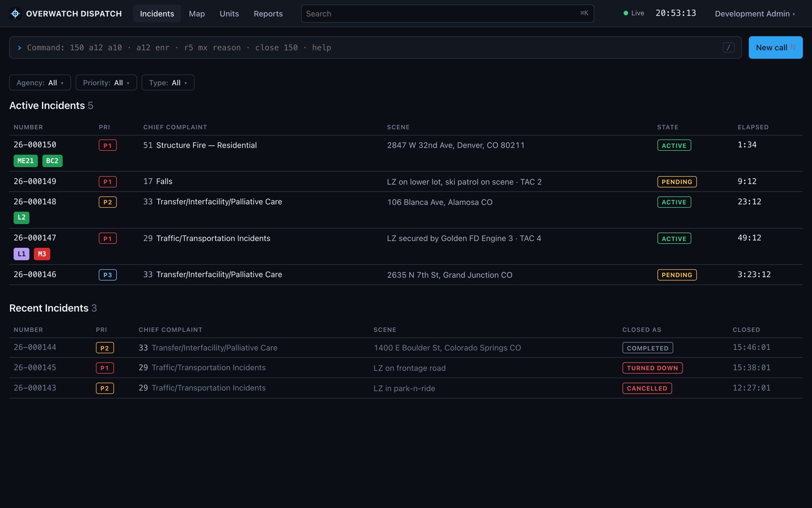Image resolution: width=812 pixels, height=508 pixels.
Task: Open the Priority filter dropdown
Action: click(x=106, y=83)
